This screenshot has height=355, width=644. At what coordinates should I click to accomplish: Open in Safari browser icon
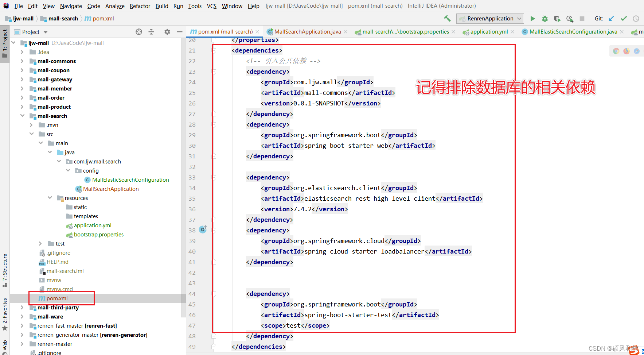(636, 51)
